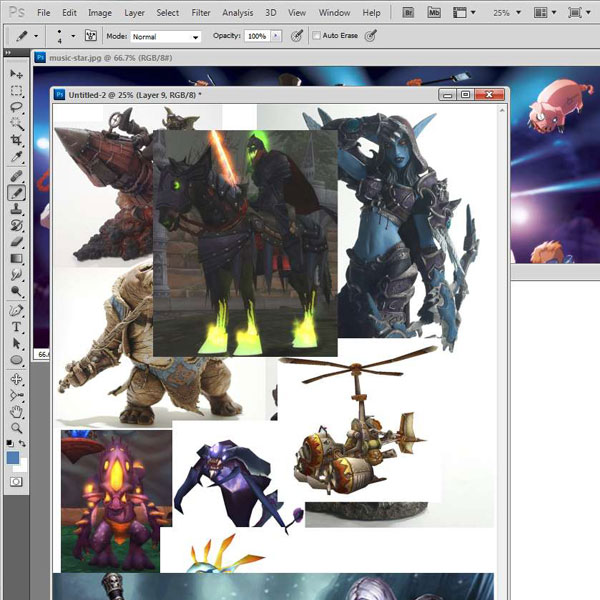Viewport: 600px width, 600px height.
Task: Select the Hand tool
Action: click(16, 412)
